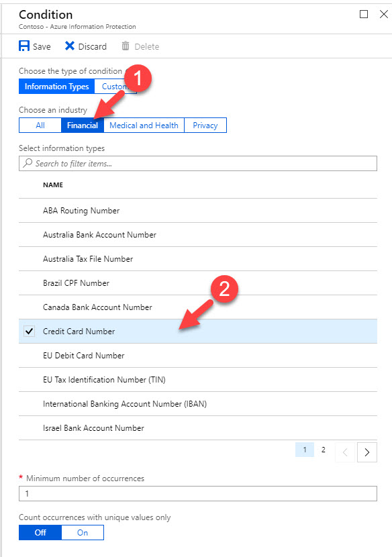Click the Minimum number of occurrences field
392x557 pixels.
click(196, 492)
